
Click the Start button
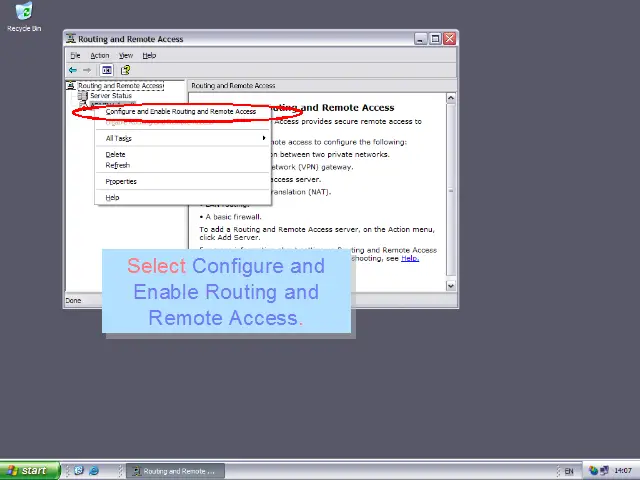click(27, 471)
